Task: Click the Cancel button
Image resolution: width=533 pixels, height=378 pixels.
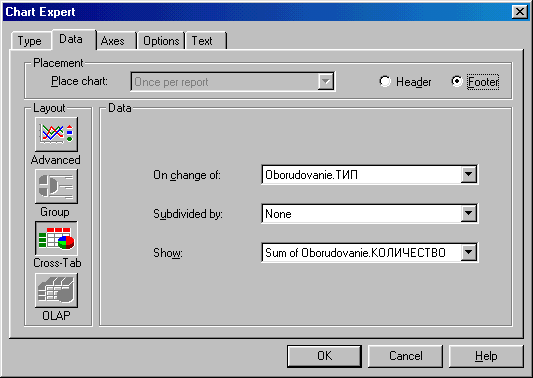Action: click(x=406, y=356)
